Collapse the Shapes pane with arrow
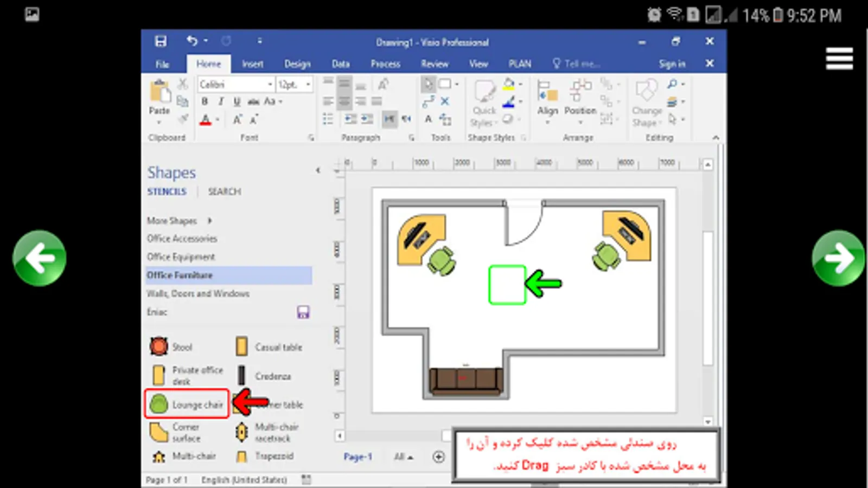The width and height of the screenshot is (868, 488). [x=318, y=170]
